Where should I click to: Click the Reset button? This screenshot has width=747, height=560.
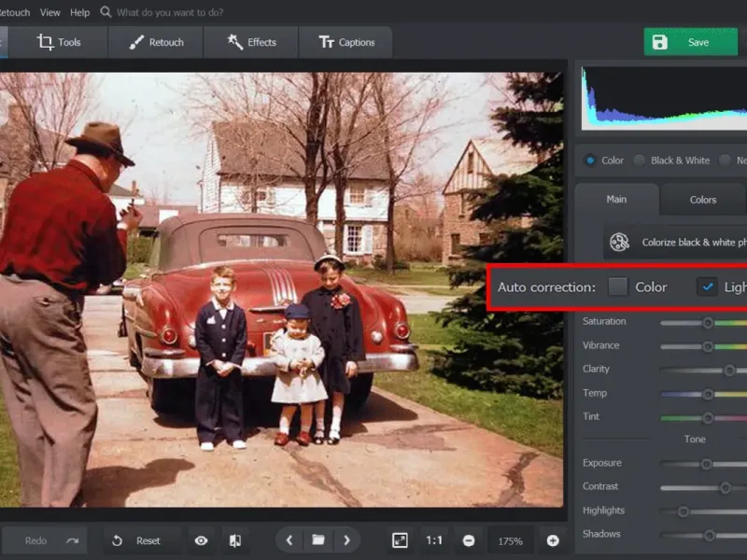[136, 540]
